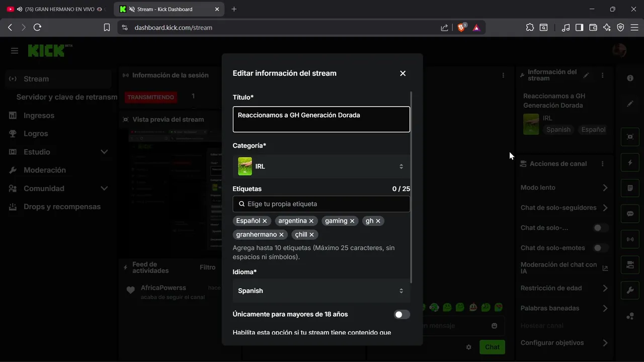Click Brave Shields icon in address bar
The image size is (644, 362).
click(461, 28)
